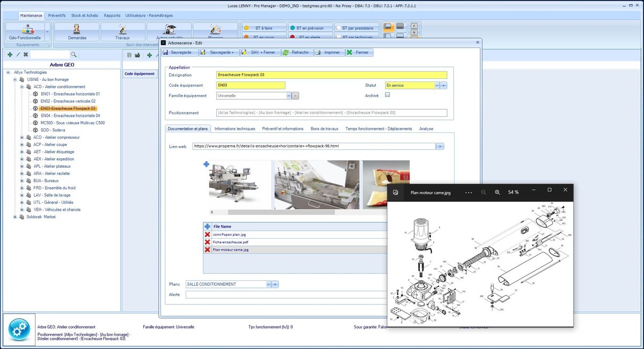This screenshot has width=644, height=349.
Task: Click the Code équipement column header
Action: pyautogui.click(x=140, y=74)
